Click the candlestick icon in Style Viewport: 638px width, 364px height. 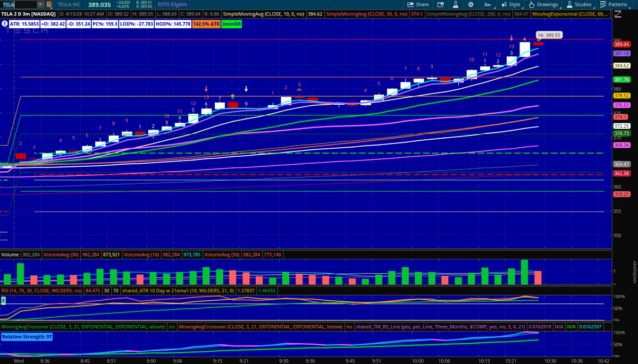tap(505, 4)
